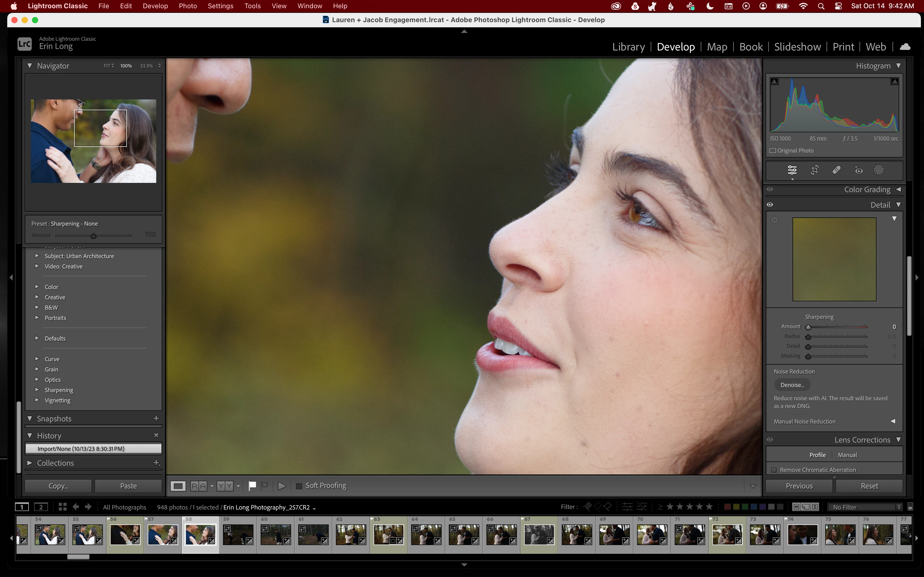Open the No Filter dropdown
The width and height of the screenshot is (924, 577).
pos(864,507)
